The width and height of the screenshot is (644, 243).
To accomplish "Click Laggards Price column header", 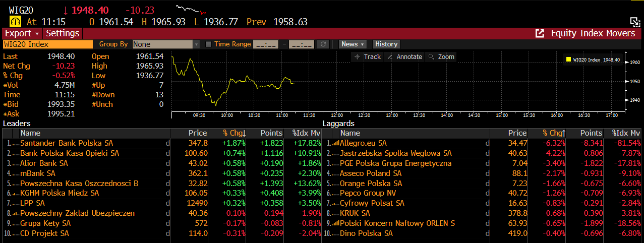I will [x=509, y=133].
